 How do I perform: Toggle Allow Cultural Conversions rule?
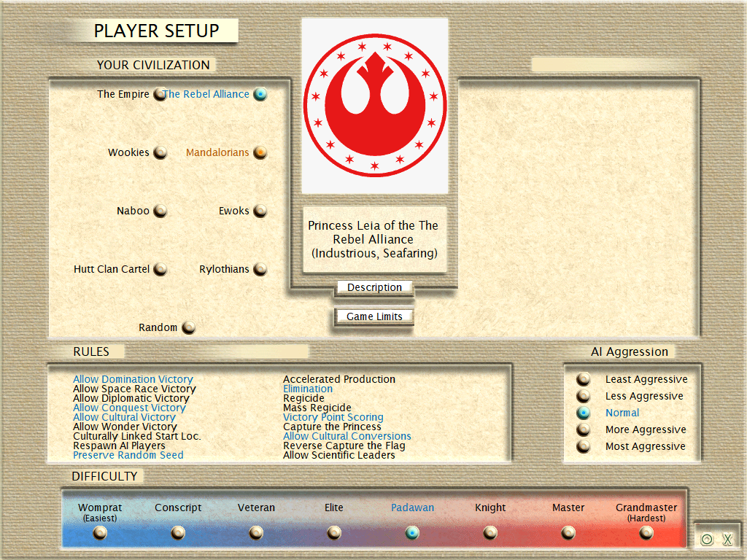(x=347, y=436)
